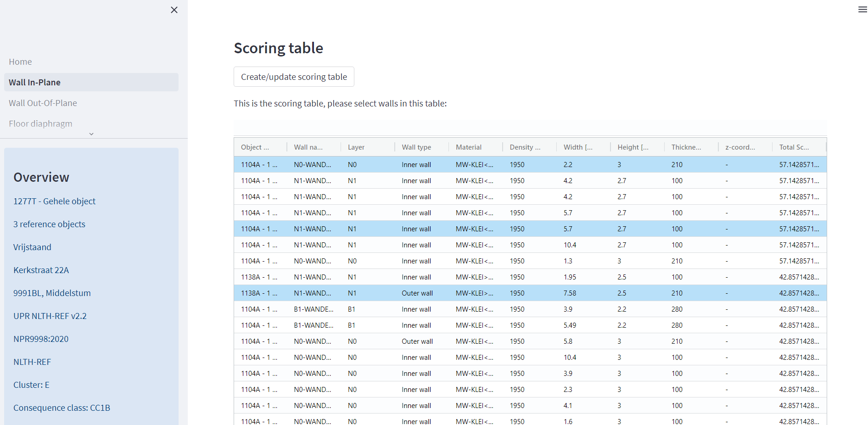Click 'NLTH-REF' in Overview
The width and height of the screenshot is (868, 425).
point(32,362)
